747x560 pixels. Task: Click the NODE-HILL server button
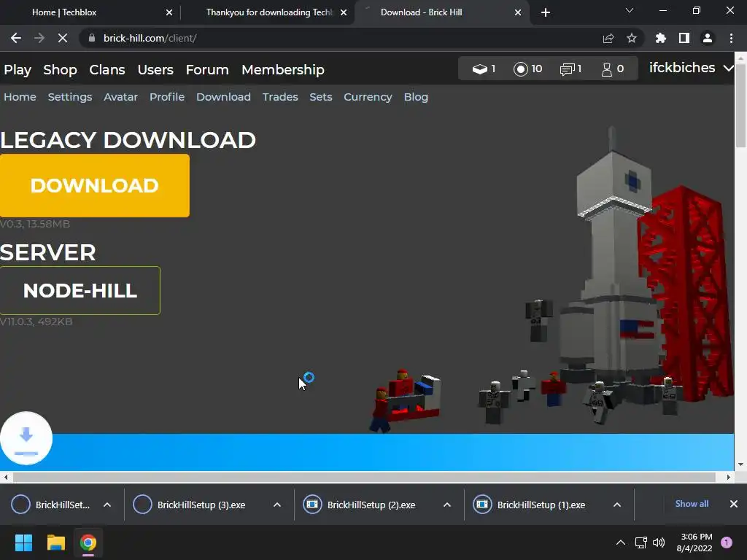pos(80,290)
